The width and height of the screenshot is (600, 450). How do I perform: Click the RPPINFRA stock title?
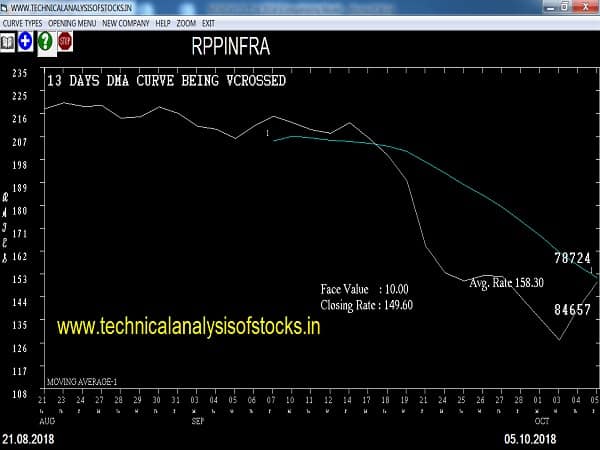(230, 46)
